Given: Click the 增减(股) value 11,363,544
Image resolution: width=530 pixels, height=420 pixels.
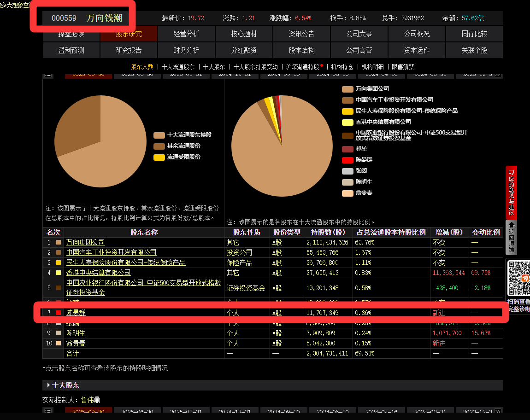Looking at the screenshot, I should pos(448,273).
